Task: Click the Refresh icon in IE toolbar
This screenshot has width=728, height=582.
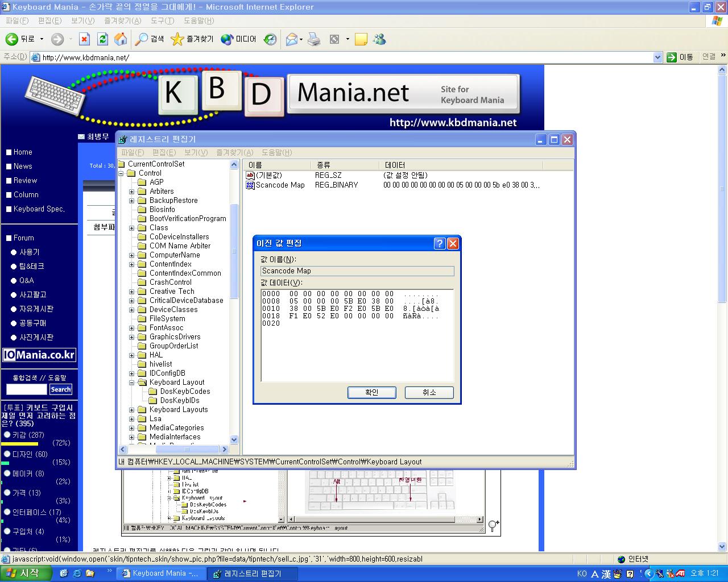Action: pos(102,39)
